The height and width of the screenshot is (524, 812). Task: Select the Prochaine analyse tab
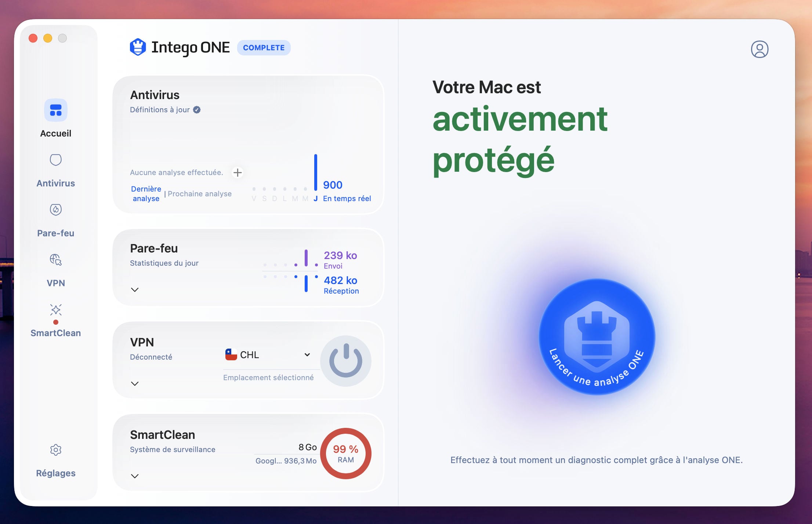tap(200, 194)
